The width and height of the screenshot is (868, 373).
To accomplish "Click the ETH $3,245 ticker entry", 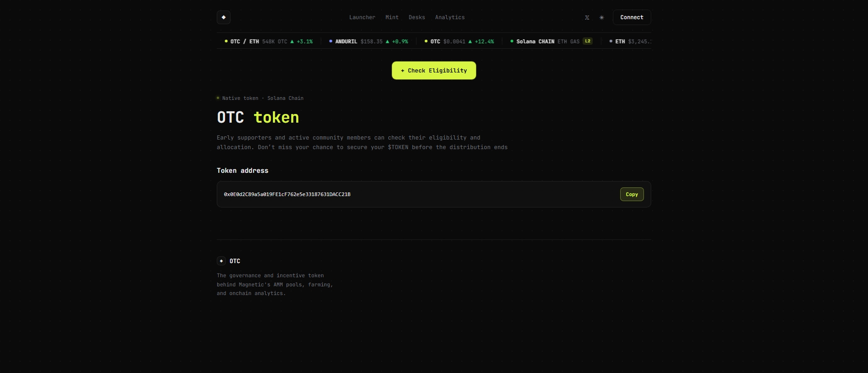I will (x=630, y=41).
